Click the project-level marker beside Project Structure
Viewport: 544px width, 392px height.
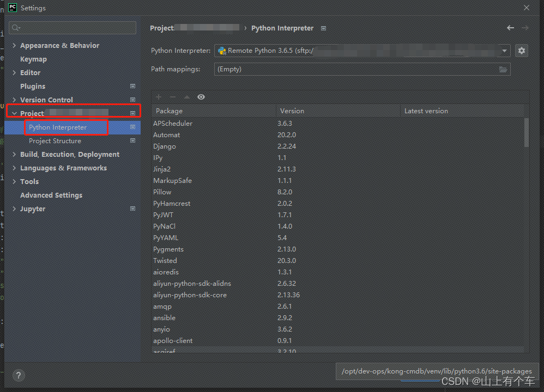click(x=132, y=140)
